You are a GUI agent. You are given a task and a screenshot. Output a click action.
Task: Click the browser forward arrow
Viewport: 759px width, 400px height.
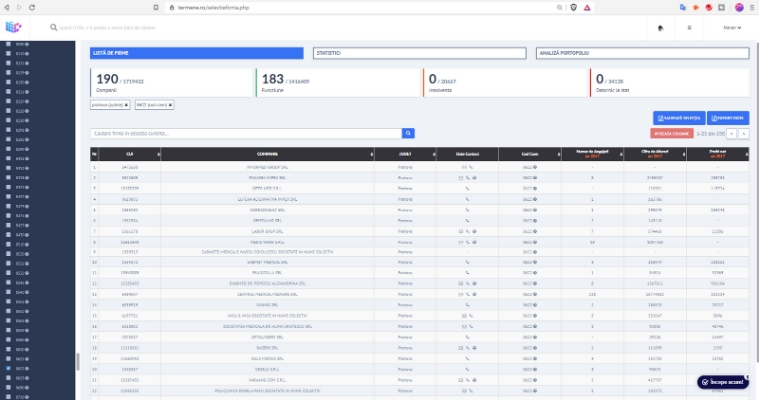19,7
